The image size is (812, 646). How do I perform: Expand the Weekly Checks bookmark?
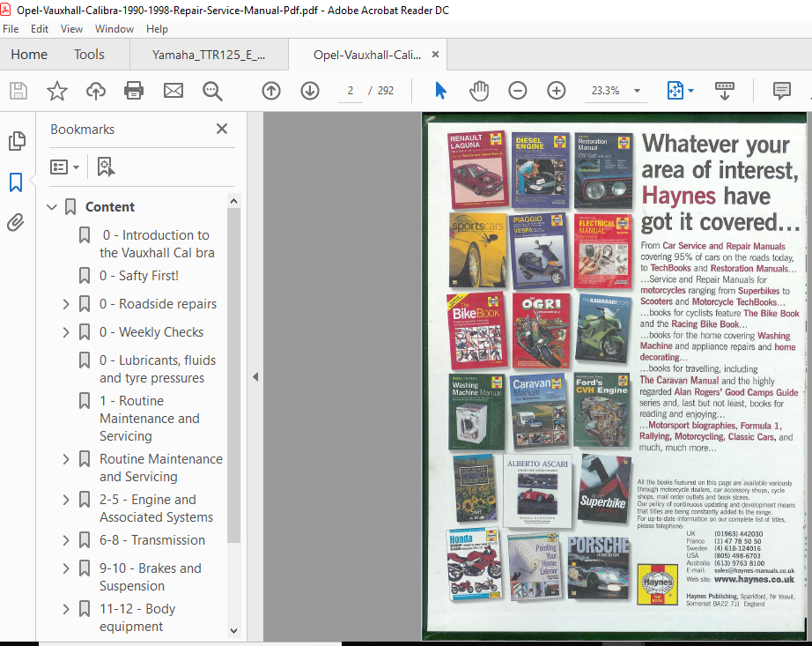tap(66, 332)
